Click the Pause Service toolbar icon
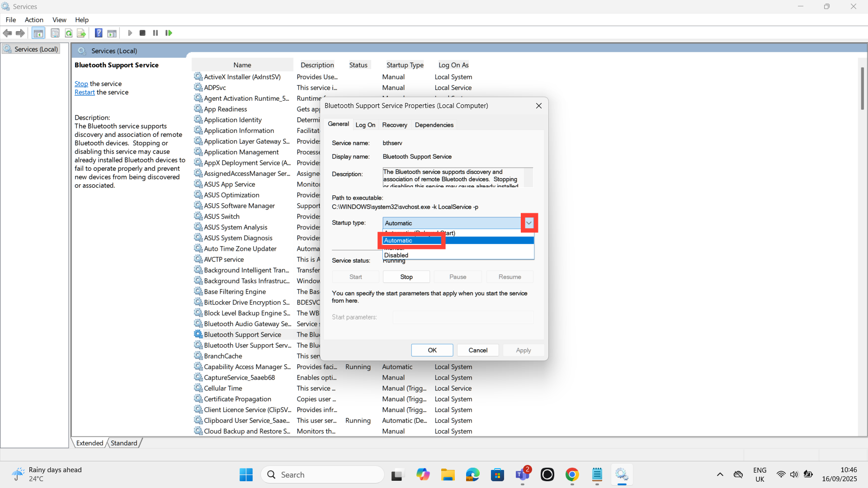Image resolution: width=868 pixels, height=488 pixels. point(156,33)
